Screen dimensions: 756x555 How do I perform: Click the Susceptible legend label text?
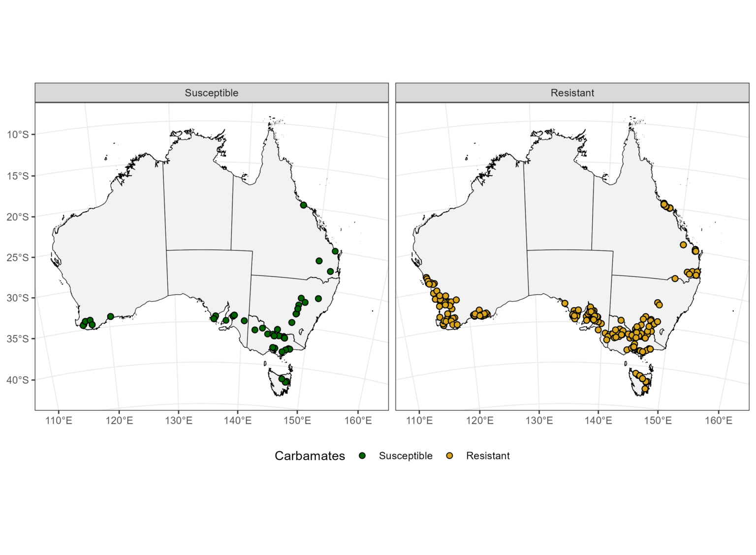(406, 456)
